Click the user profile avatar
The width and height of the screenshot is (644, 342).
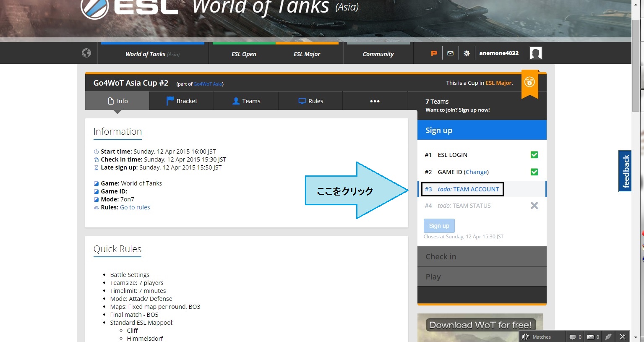(x=535, y=53)
